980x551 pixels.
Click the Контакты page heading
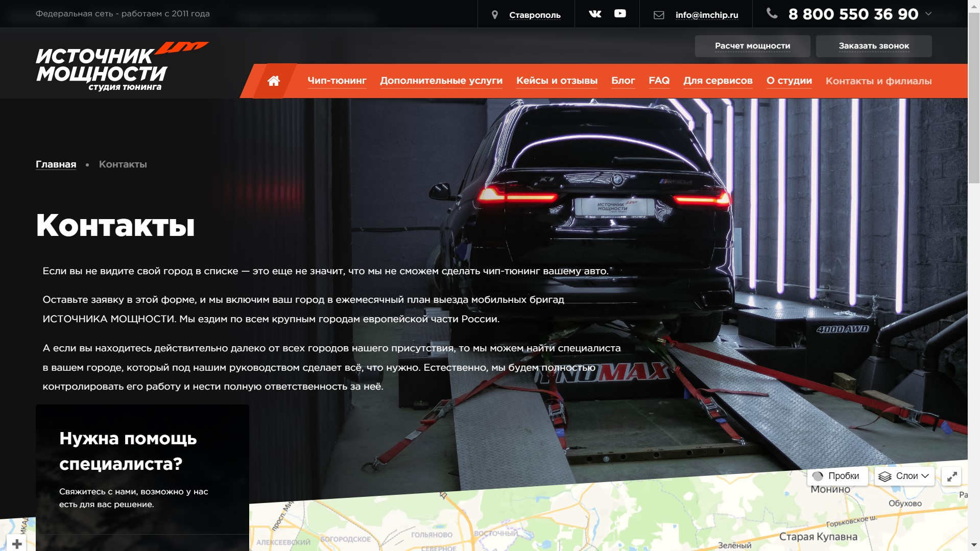click(x=115, y=225)
